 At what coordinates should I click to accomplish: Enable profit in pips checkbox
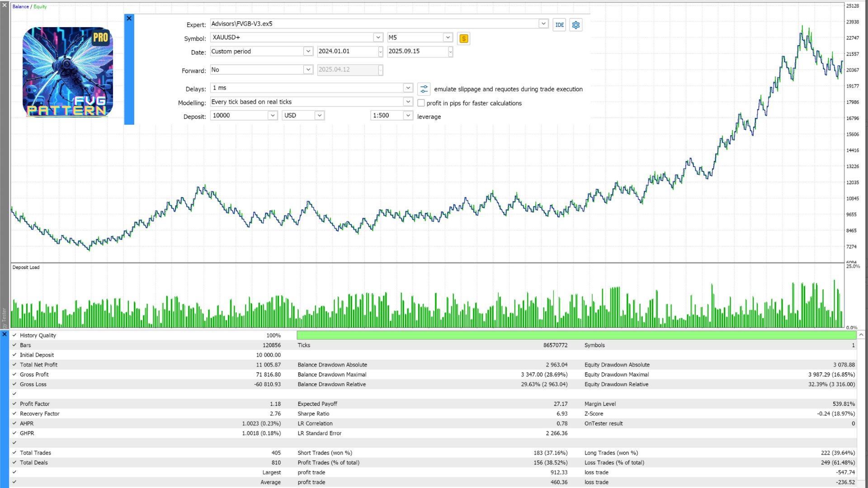pos(421,103)
